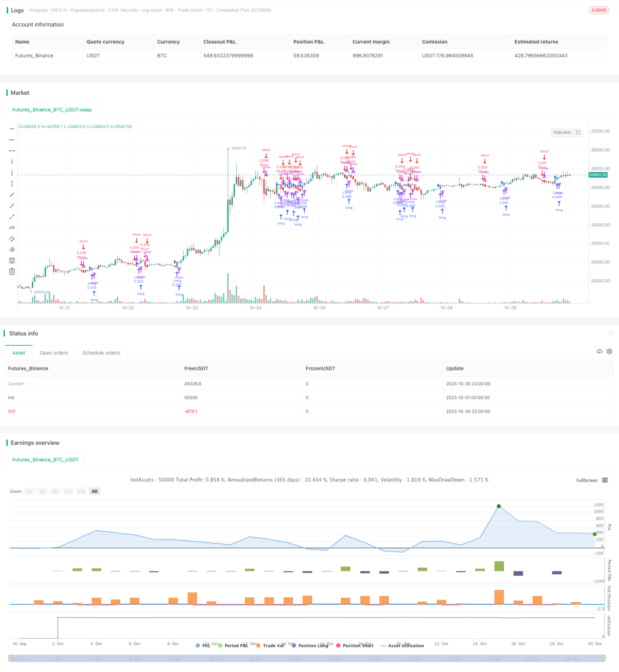Open the earnings chart hamburger menu
The width and height of the screenshot is (619, 672).
(x=605, y=480)
